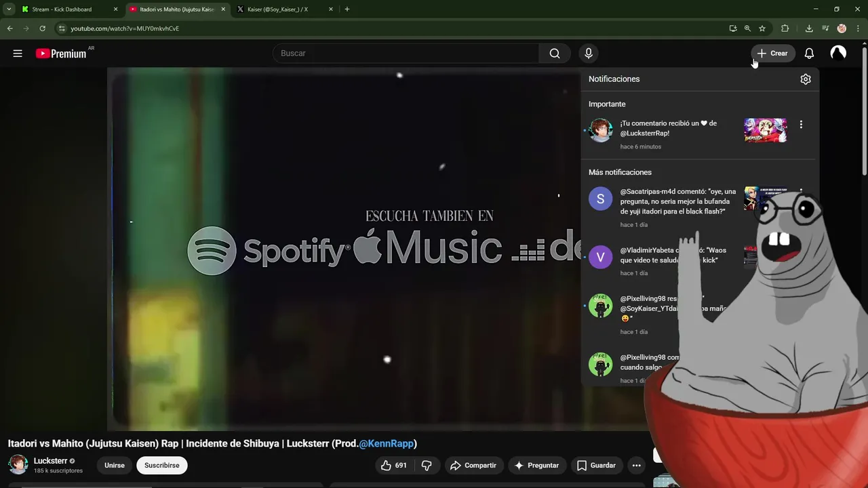
Task: Dislike the video with thumbs down
Action: pyautogui.click(x=427, y=466)
